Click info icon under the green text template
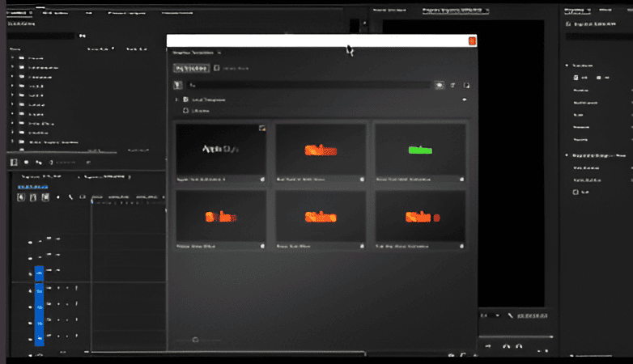The height and width of the screenshot is (364, 633). point(461,179)
